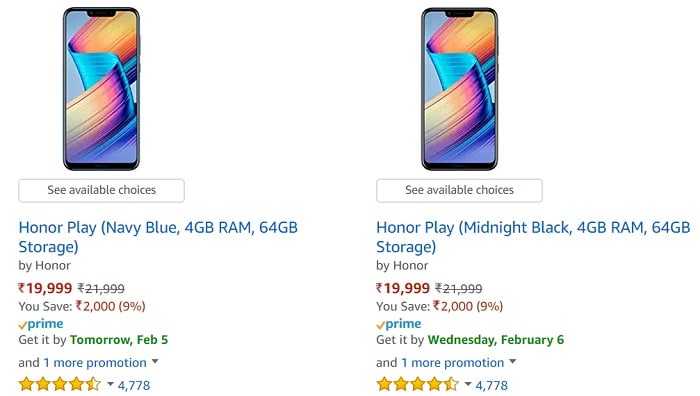Click ₹19,999 price on Midnight Black listing

click(403, 288)
